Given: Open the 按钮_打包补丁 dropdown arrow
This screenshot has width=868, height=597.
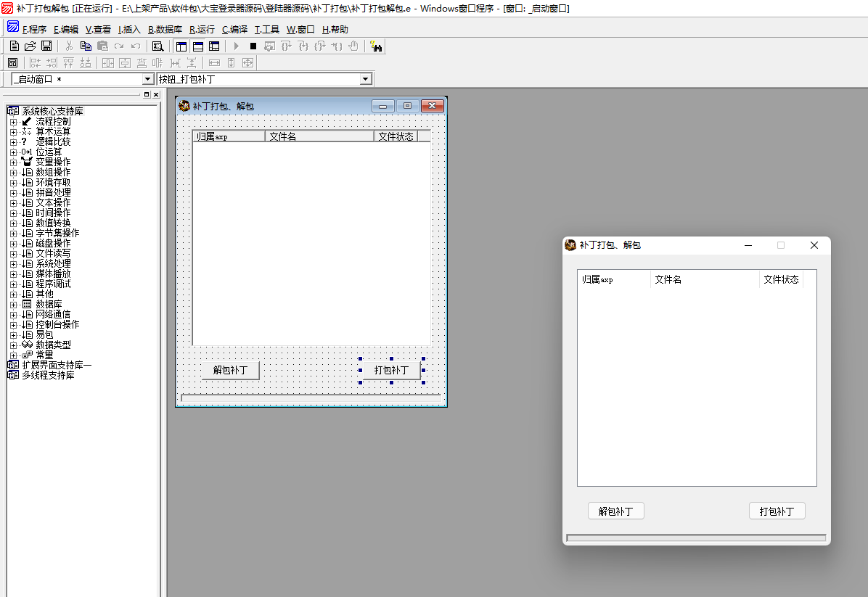Looking at the screenshot, I should pos(366,79).
